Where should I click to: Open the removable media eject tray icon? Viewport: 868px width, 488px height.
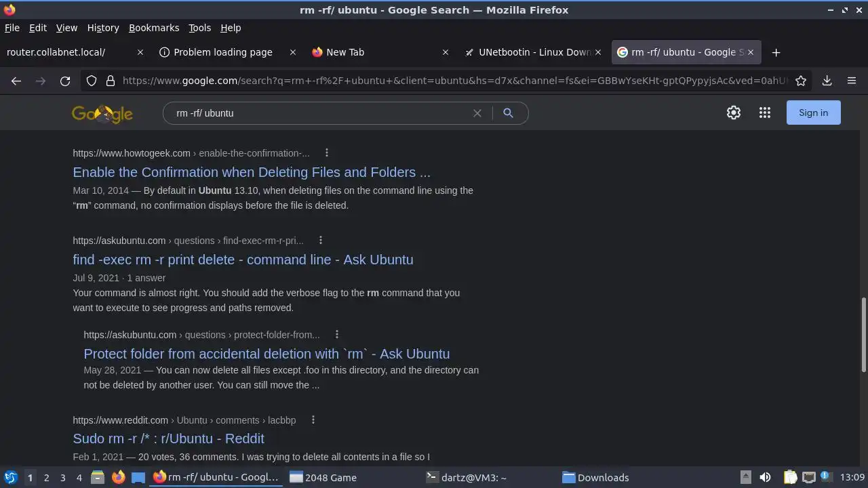(745, 478)
